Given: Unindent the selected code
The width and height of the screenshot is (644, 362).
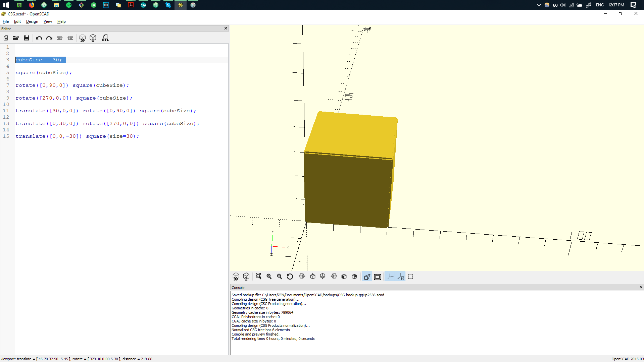Looking at the screenshot, I should click(60, 38).
